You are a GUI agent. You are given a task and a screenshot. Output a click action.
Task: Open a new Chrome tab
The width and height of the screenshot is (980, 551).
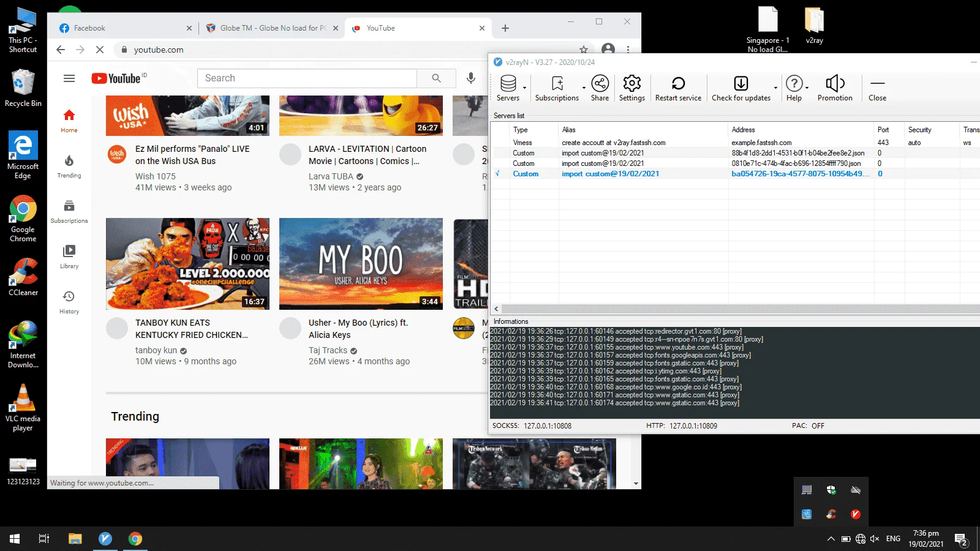(x=505, y=28)
